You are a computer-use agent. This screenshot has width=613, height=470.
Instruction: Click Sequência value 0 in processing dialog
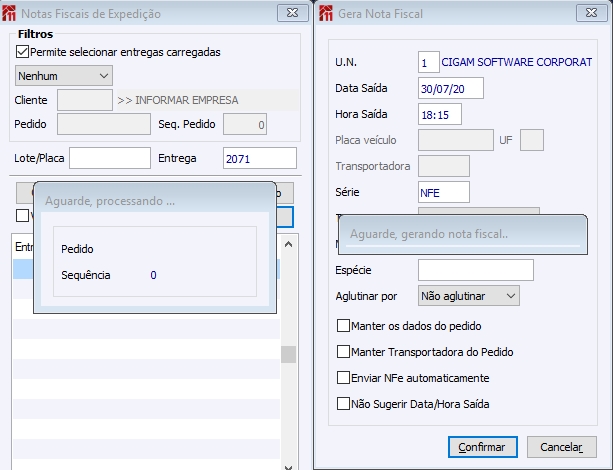tap(153, 275)
